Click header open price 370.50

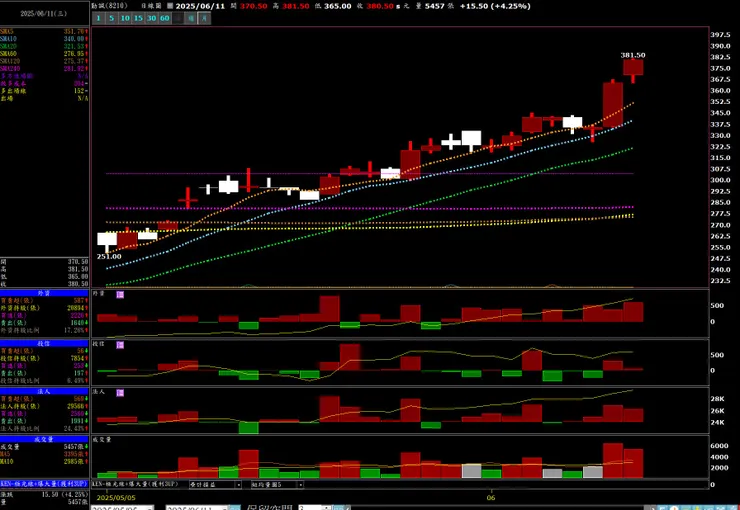tap(253, 6)
